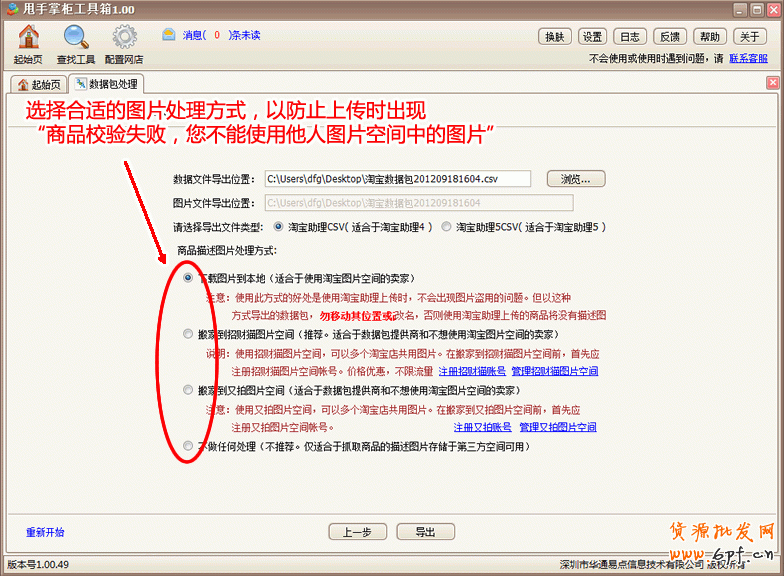Screen dimensions: 784x576
Task: Choose 搬家到招财猫图片空间 option
Action: tap(188, 335)
